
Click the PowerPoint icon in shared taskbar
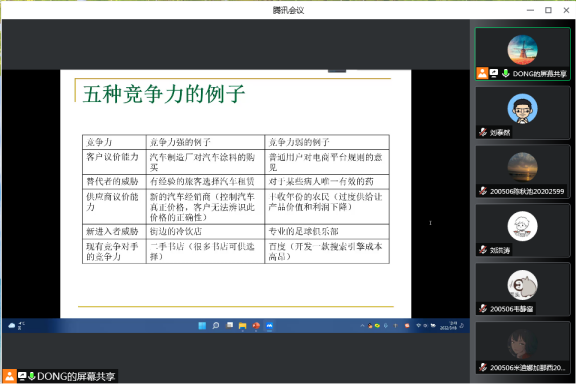256,326
